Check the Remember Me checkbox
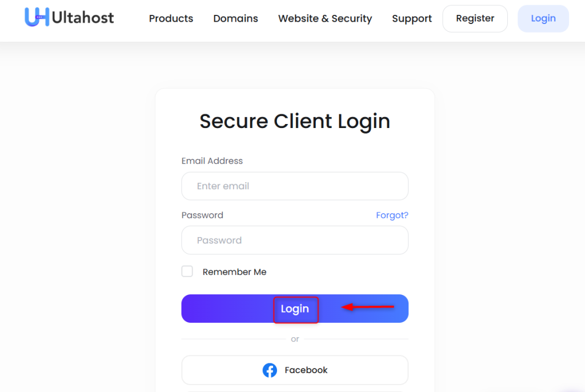The height and width of the screenshot is (392, 585). point(187,271)
